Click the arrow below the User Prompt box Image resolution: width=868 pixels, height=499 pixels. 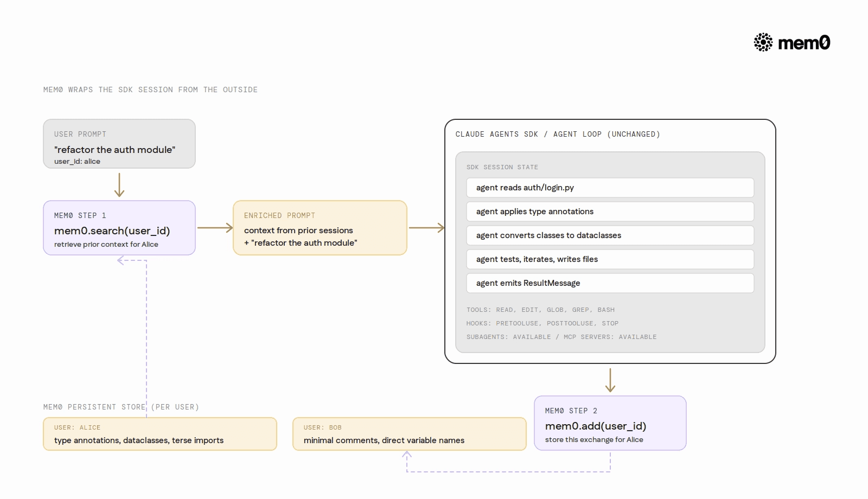click(119, 185)
